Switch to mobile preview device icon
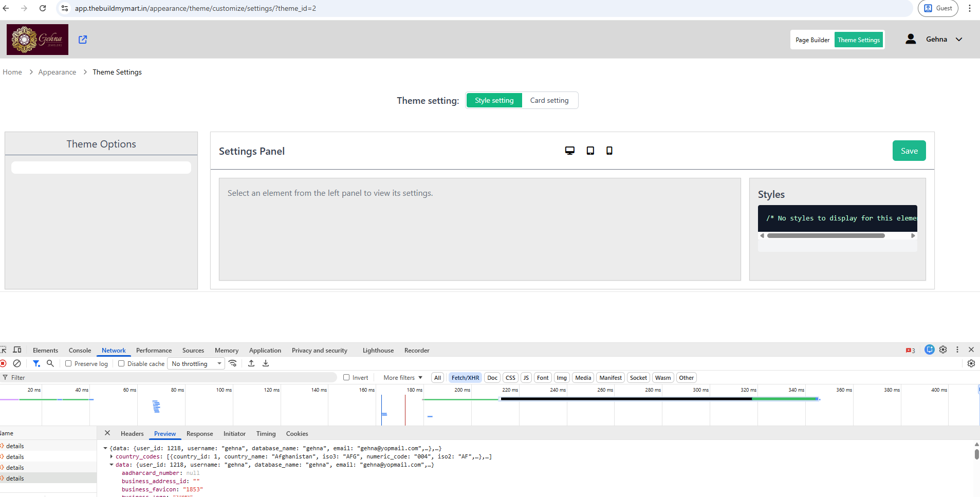Image resolution: width=980 pixels, height=497 pixels. point(609,151)
